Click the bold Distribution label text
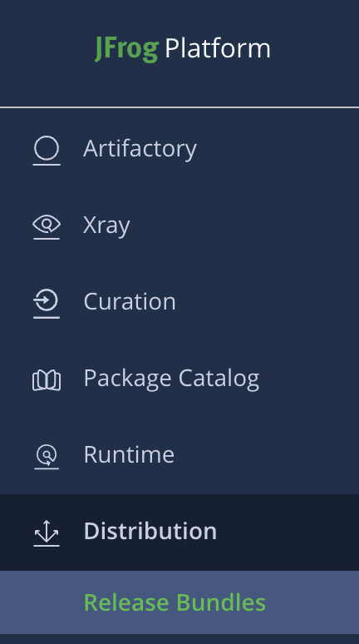 pos(150,531)
